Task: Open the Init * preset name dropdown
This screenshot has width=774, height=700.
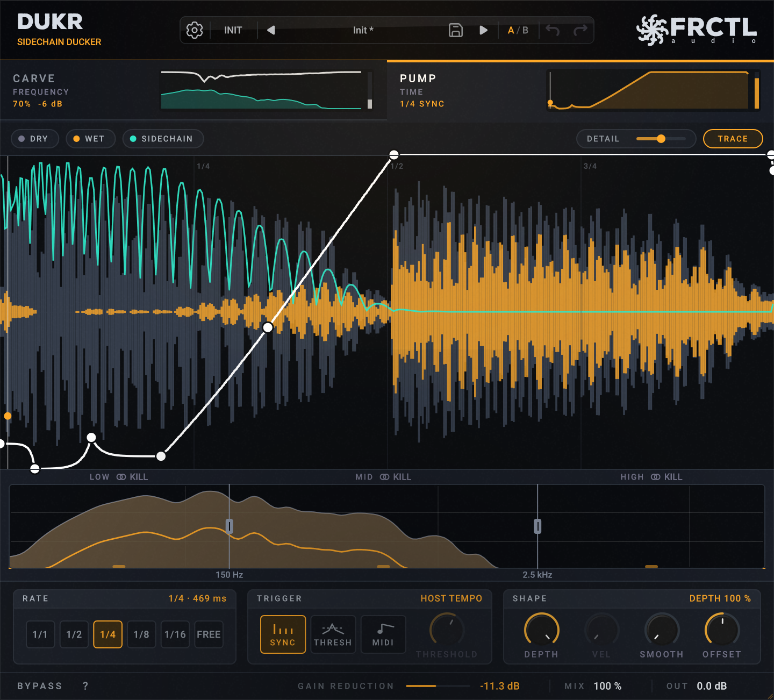Action: pos(363,30)
